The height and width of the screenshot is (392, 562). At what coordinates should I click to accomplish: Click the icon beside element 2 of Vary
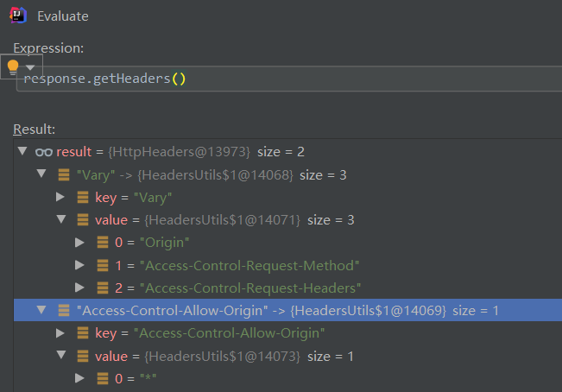point(101,288)
